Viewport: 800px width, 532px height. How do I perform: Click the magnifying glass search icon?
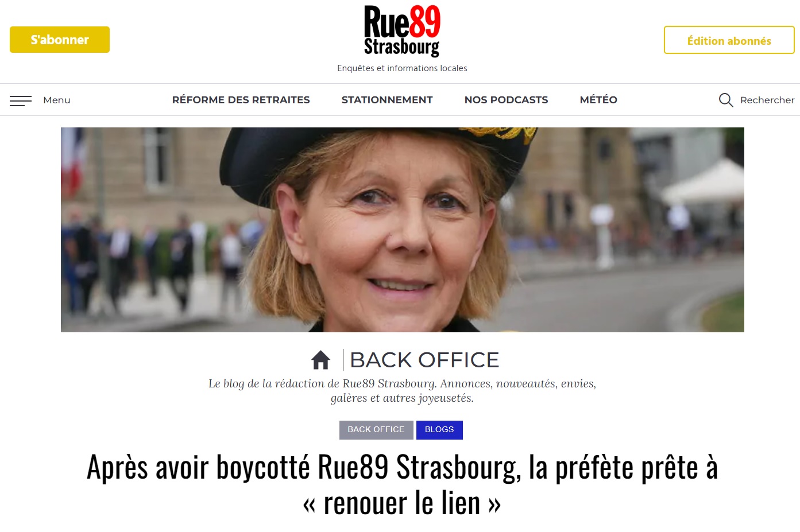click(x=726, y=100)
